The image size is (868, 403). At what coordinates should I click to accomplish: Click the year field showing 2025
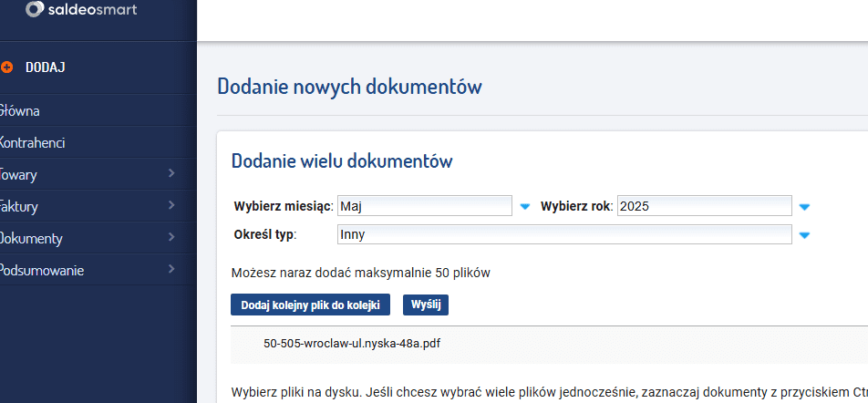704,207
